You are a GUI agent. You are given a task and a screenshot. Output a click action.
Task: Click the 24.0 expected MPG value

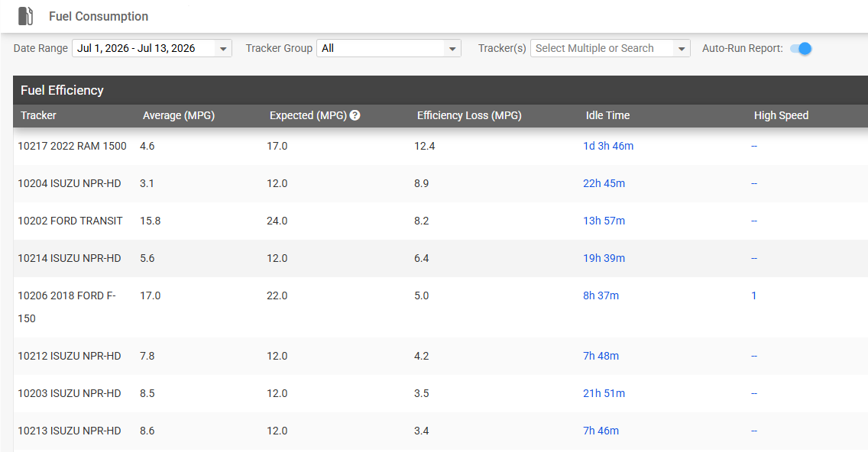277,221
